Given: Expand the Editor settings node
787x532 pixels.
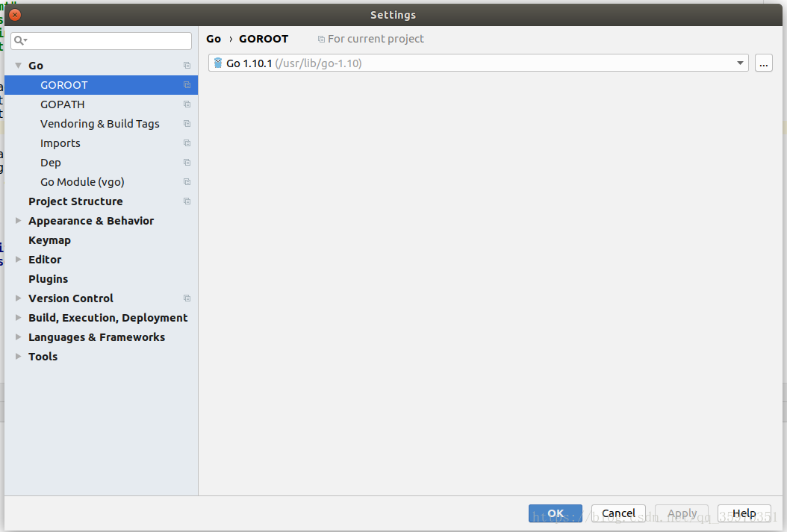Looking at the screenshot, I should tap(18, 260).
